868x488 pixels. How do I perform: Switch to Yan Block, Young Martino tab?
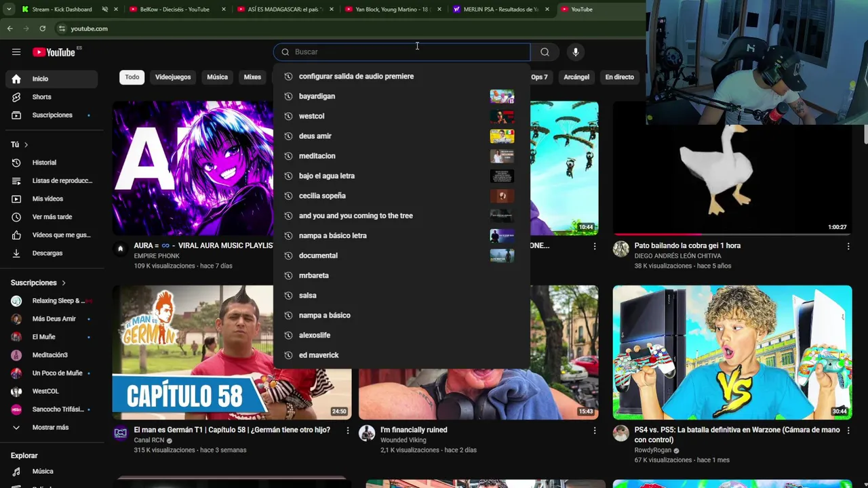393,9
